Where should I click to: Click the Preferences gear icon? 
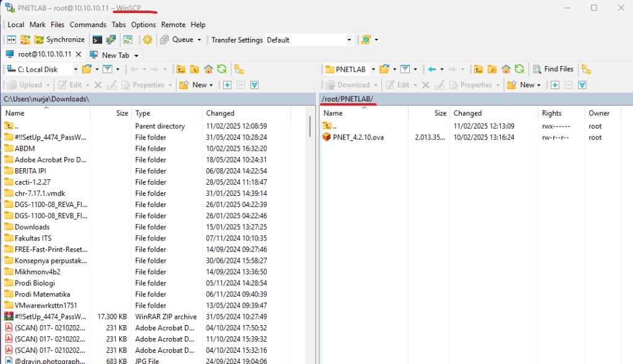tap(147, 40)
